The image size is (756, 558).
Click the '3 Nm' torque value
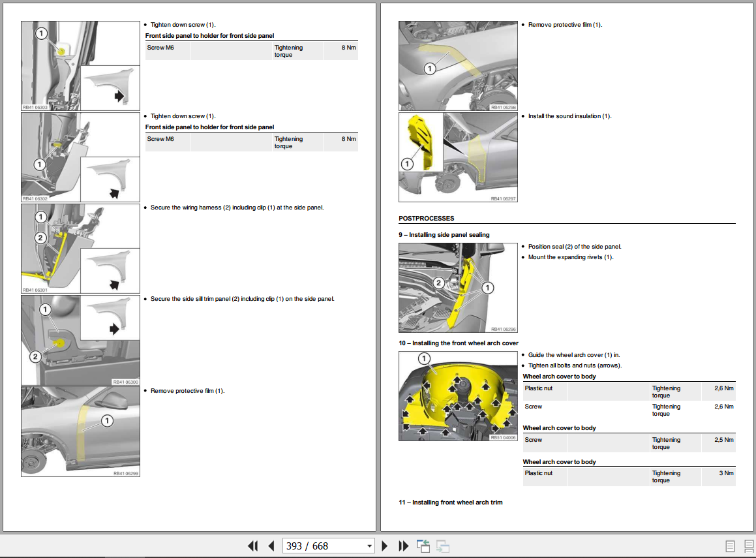726,473
